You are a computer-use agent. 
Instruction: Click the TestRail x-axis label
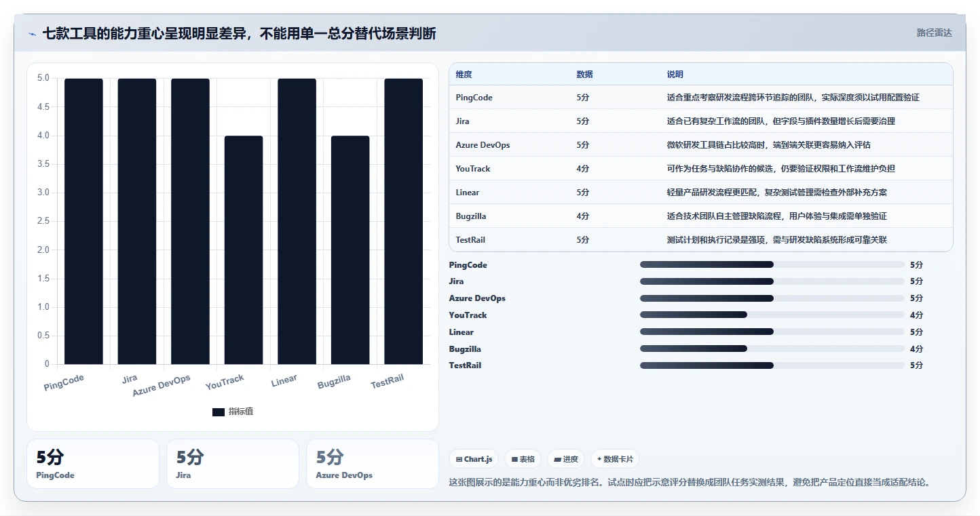click(x=388, y=382)
